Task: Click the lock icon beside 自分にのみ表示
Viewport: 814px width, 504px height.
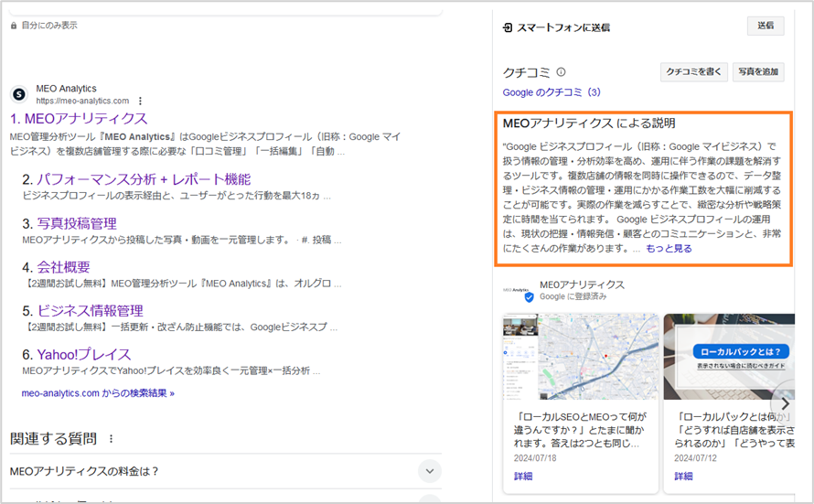Action: (14, 26)
